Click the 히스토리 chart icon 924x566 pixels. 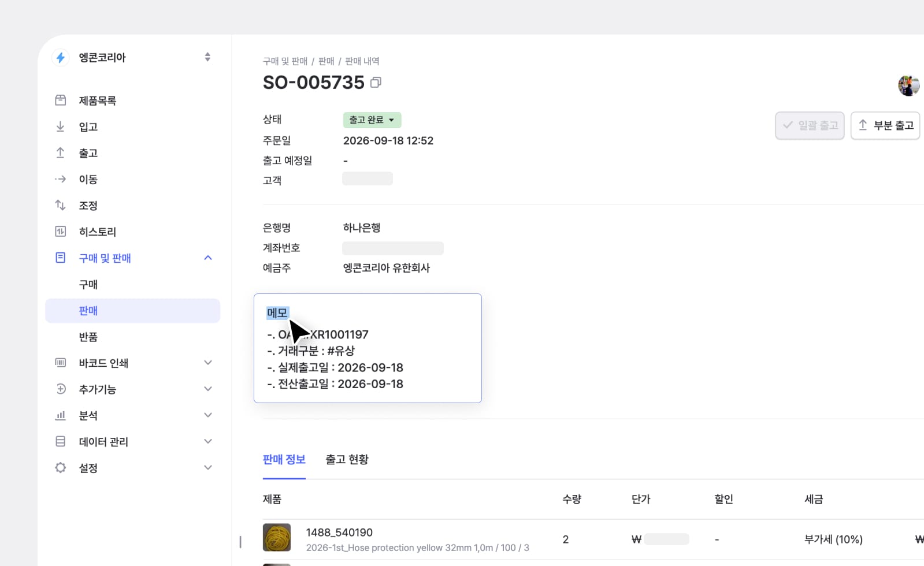tap(60, 232)
